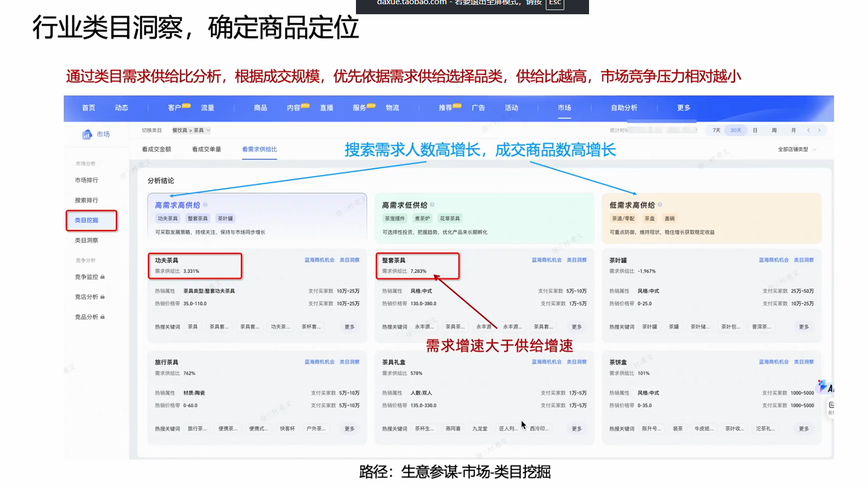Viewport: 868px width, 488px height.
Task: Click the info icon next to 高需求高供给
Action: [205, 204]
